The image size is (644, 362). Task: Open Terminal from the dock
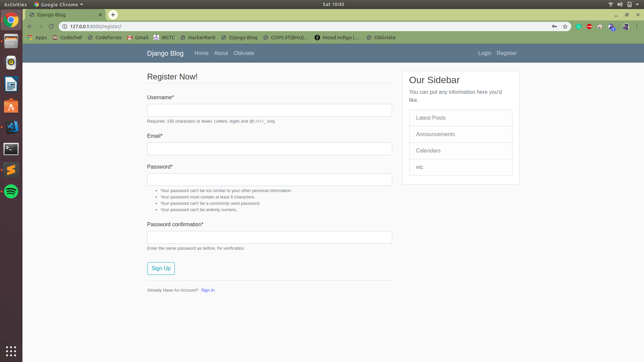point(11,149)
